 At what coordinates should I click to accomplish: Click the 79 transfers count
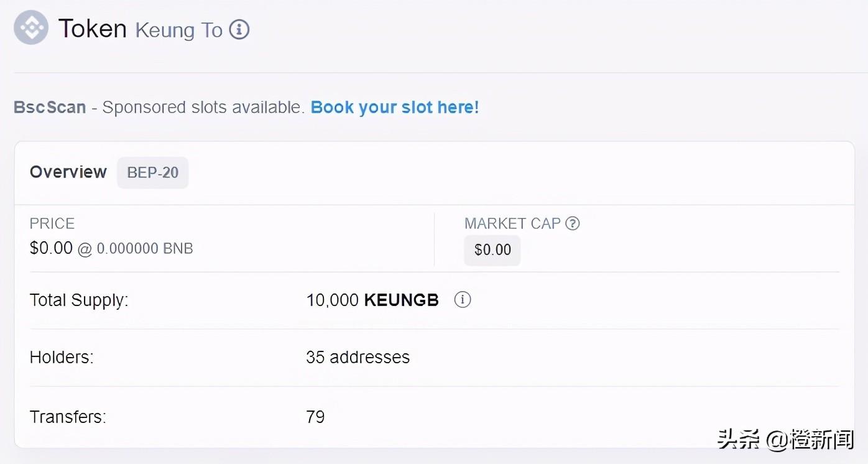tap(315, 416)
